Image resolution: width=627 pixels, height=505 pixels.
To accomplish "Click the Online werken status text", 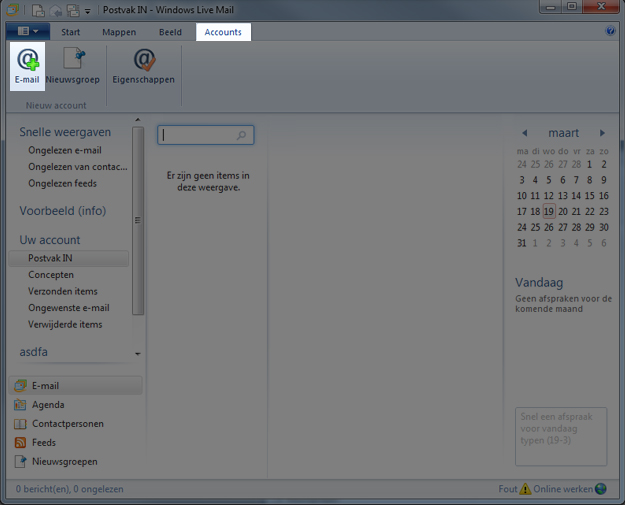I will [563, 489].
